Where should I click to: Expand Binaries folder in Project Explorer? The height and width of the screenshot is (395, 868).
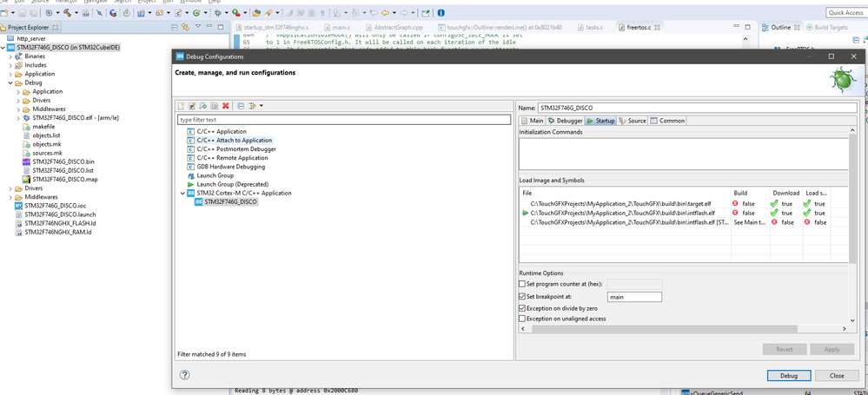pos(10,56)
